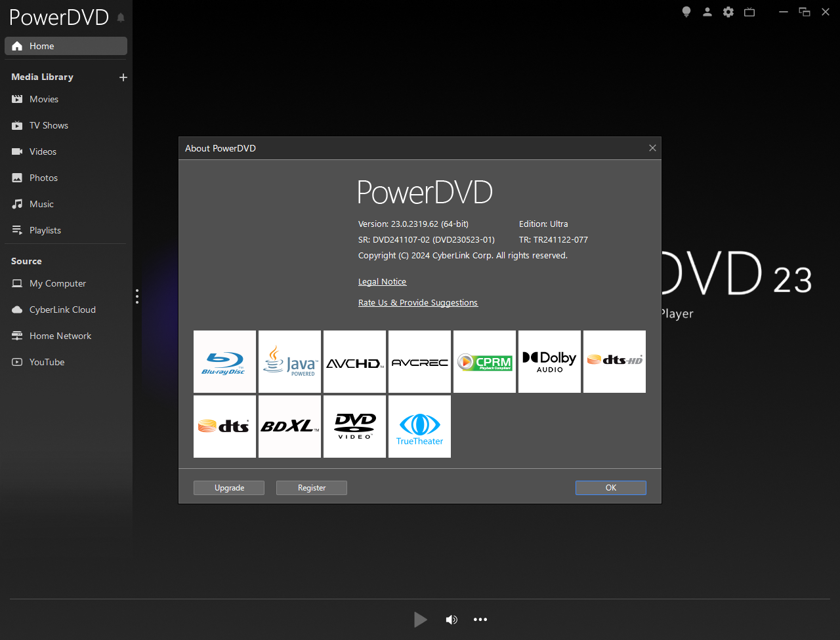Open the Home section

click(x=66, y=46)
